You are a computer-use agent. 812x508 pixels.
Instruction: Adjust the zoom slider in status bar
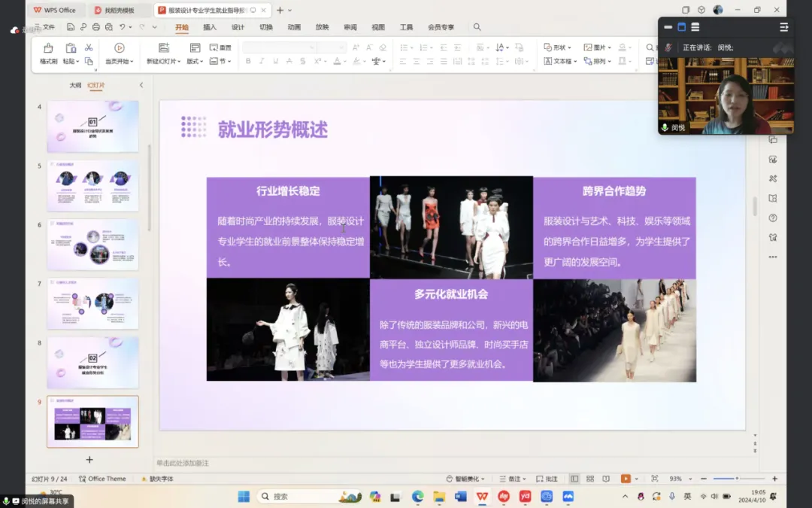(737, 479)
